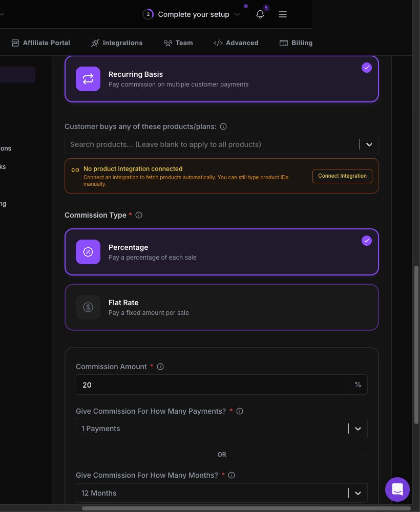Click info icon beside products/plans label
420x512 pixels.
pyautogui.click(x=223, y=126)
